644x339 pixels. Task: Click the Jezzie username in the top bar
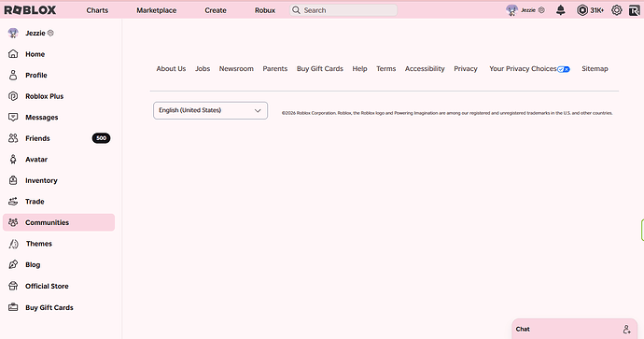pyautogui.click(x=528, y=10)
